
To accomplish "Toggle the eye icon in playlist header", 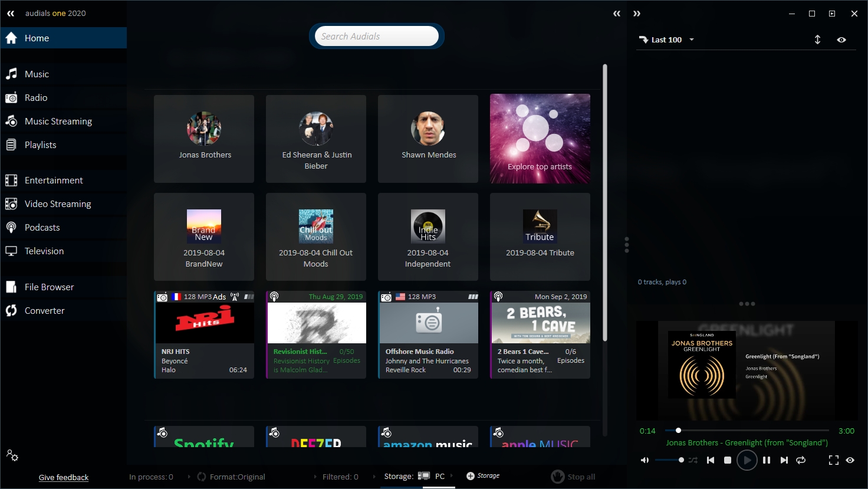I will pos(841,40).
